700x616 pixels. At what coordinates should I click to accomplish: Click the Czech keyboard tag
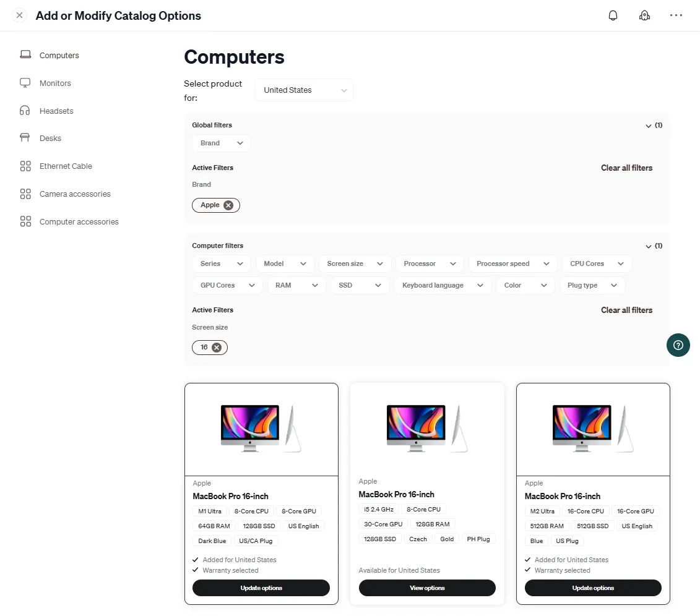[418, 539]
